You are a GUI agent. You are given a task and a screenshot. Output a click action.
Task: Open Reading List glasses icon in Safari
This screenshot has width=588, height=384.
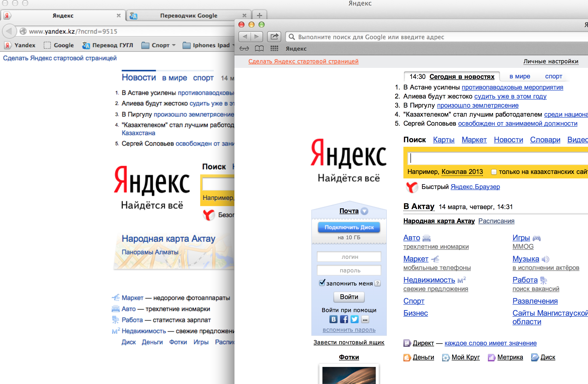(x=244, y=49)
